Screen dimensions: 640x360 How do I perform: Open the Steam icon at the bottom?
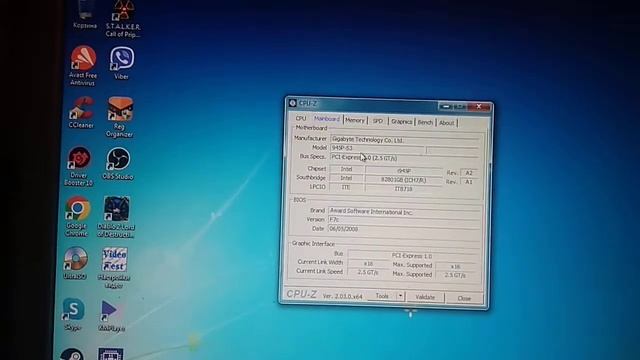tap(71, 354)
